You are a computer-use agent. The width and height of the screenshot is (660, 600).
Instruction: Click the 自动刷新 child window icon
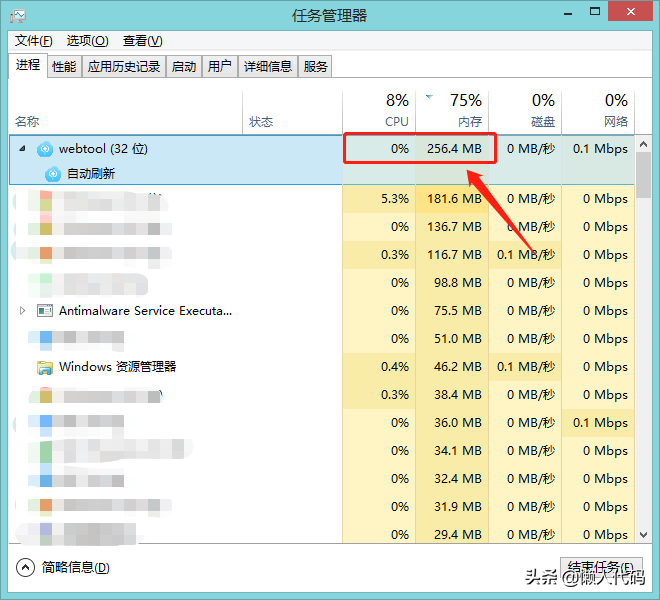[53, 173]
